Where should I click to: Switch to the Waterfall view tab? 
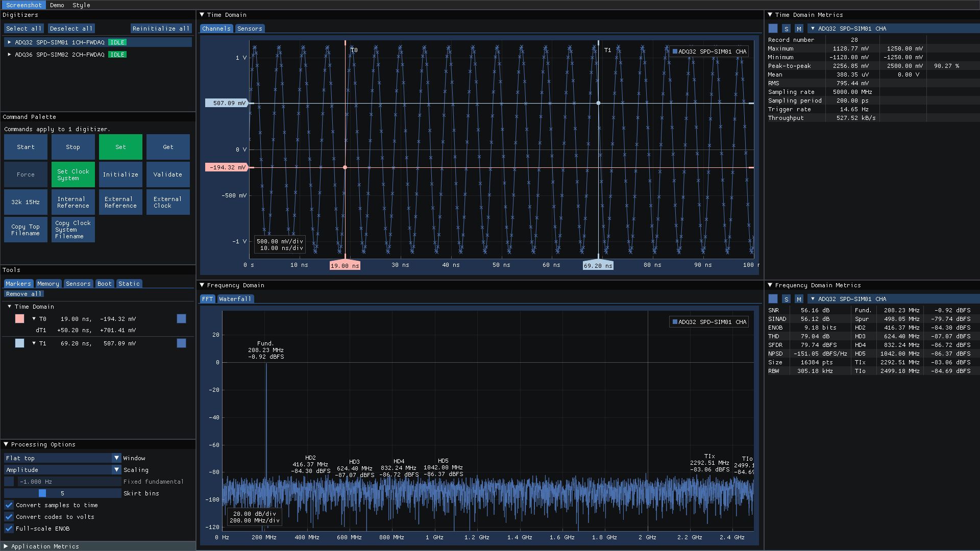click(235, 298)
